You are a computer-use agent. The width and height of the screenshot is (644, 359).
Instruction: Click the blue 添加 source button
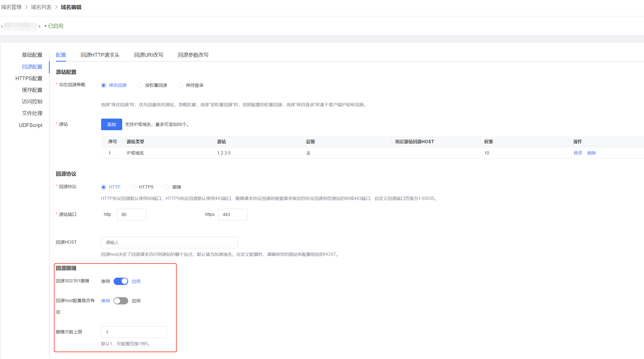tap(111, 124)
